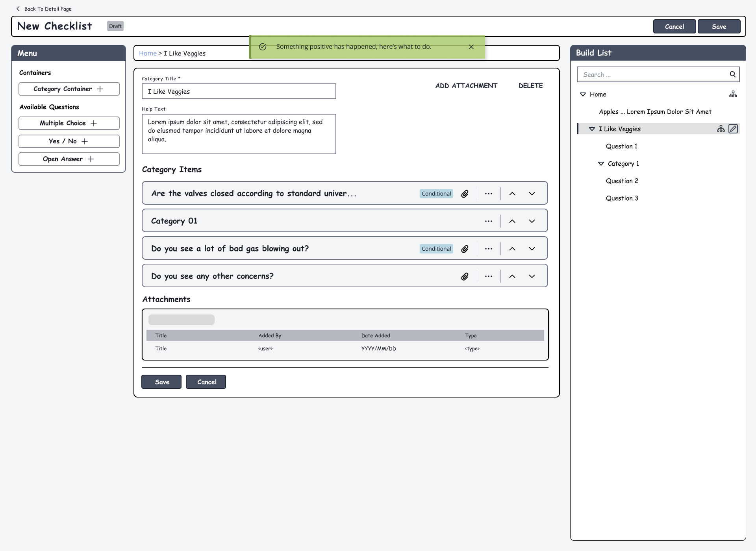Add an Open Answer question
Image resolution: width=756 pixels, height=551 pixels.
[69, 159]
